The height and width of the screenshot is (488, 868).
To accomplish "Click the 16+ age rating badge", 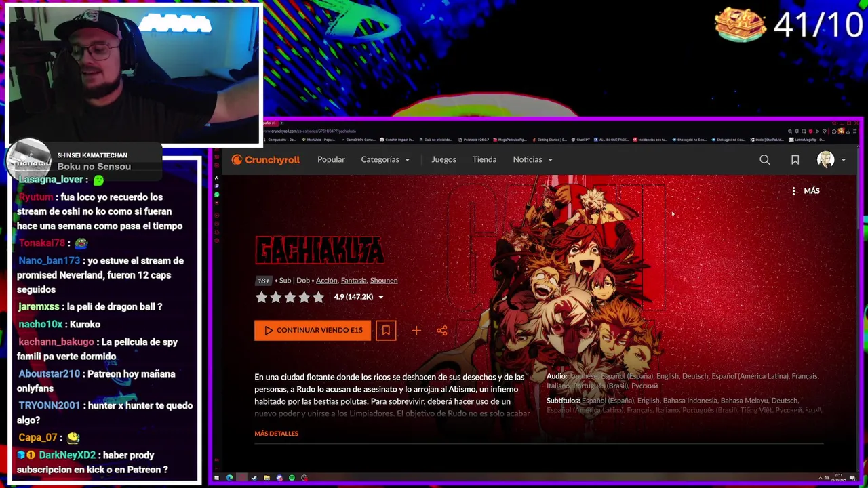I will [x=263, y=281].
